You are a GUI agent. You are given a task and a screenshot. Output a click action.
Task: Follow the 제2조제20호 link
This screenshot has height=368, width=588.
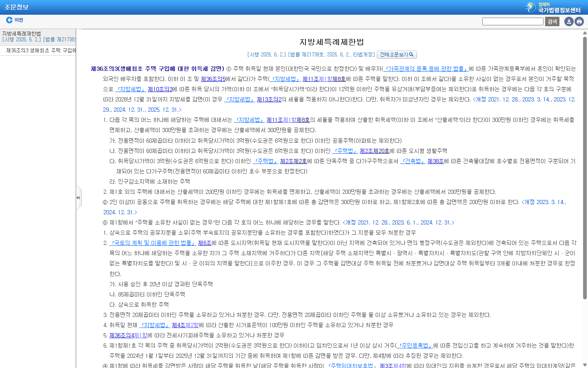pos(374,151)
